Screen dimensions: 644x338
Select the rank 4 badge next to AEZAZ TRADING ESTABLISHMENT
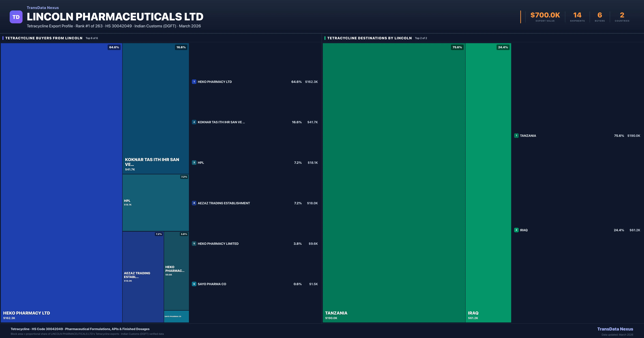pyautogui.click(x=194, y=203)
